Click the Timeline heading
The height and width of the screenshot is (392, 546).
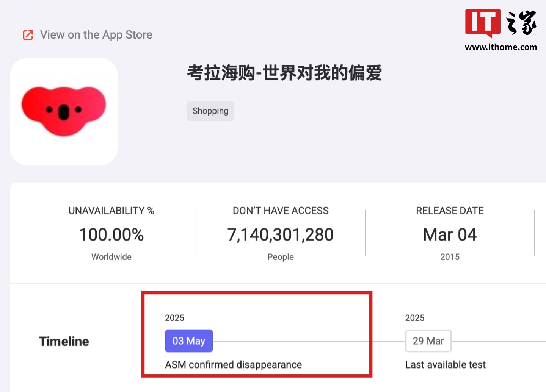point(64,341)
